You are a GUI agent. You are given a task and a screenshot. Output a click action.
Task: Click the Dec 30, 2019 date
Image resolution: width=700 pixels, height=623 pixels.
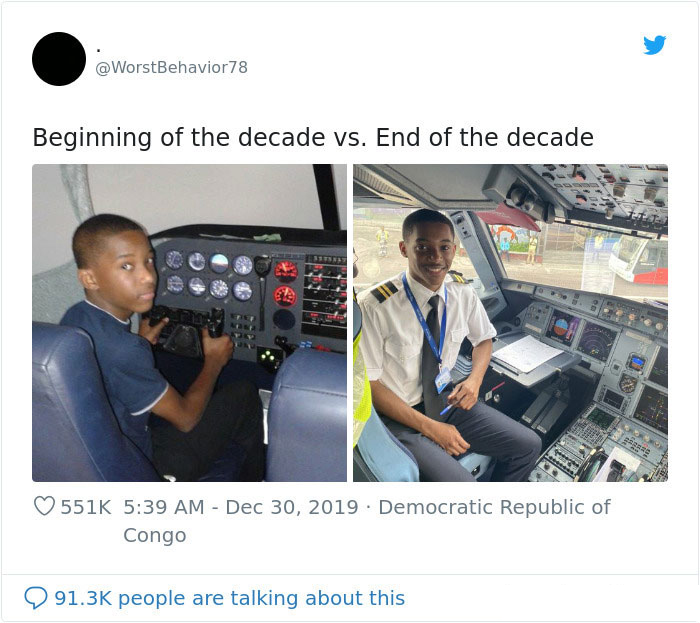[291, 507]
